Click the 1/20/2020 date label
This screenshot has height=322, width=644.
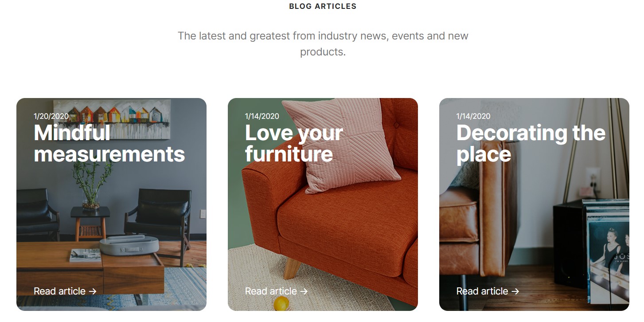[x=51, y=116]
